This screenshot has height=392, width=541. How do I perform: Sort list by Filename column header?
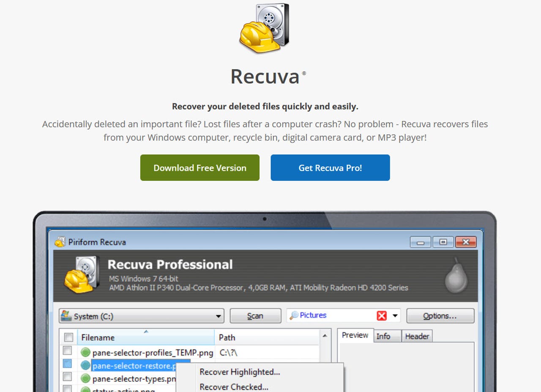[146, 337]
